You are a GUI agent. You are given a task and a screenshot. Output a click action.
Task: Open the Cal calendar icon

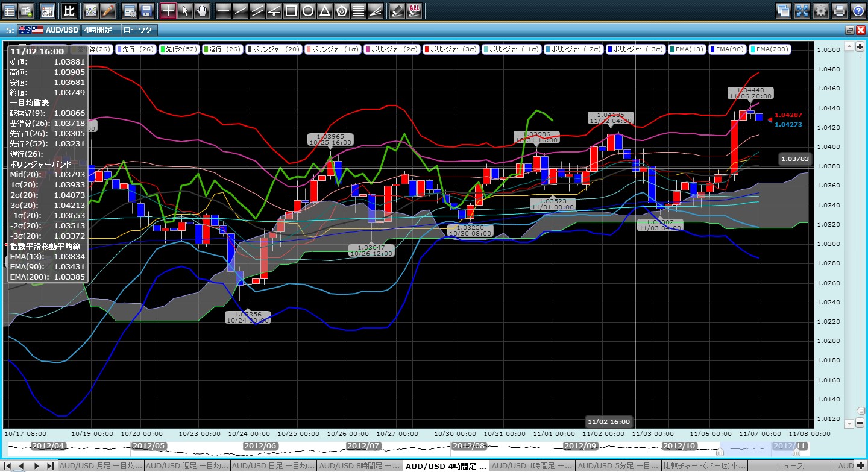(x=47, y=10)
